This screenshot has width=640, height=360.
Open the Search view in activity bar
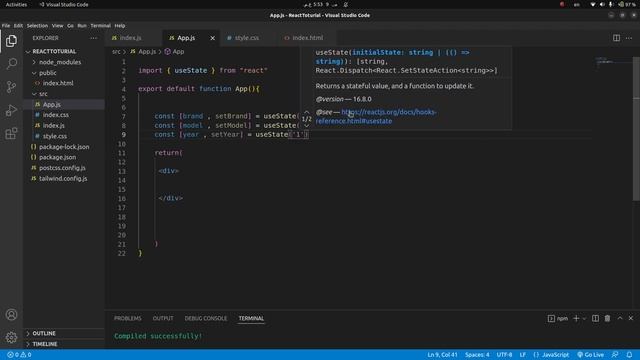tap(11, 64)
